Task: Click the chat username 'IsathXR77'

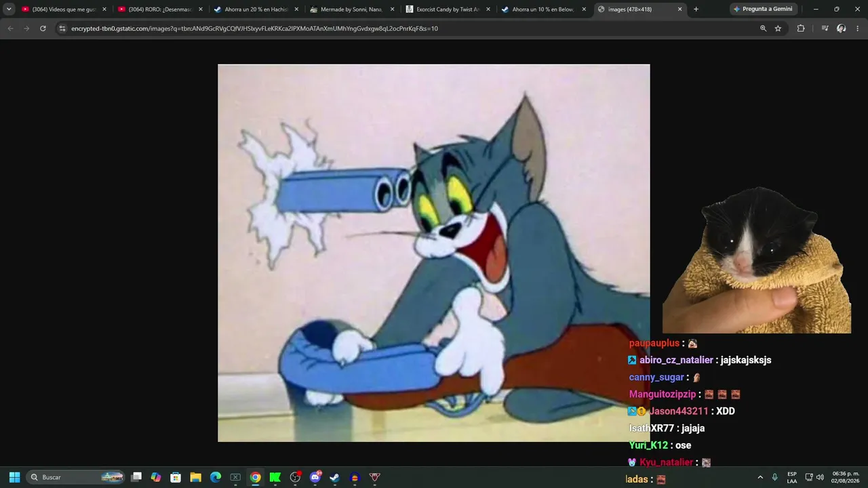Action: click(652, 428)
